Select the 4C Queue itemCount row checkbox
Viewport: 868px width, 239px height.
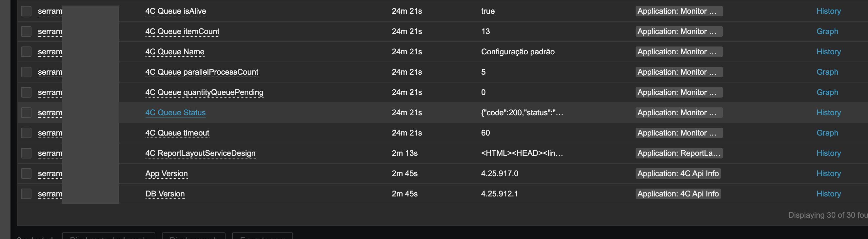(26, 31)
